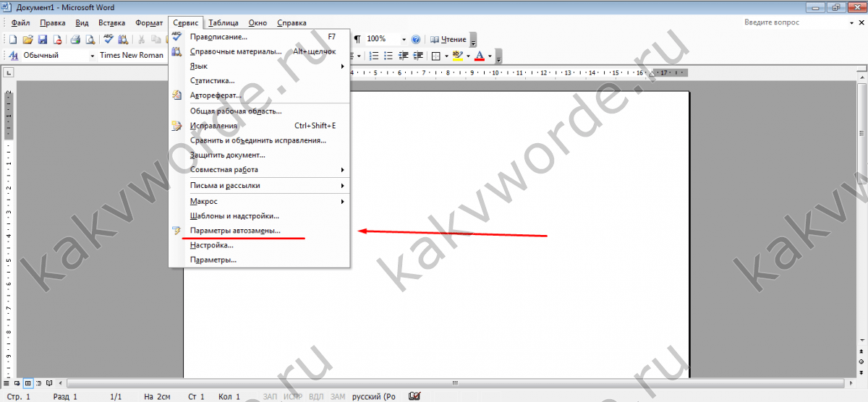This screenshot has height=402, width=868.
Task: Open the Таблица menu
Action: [x=223, y=23]
